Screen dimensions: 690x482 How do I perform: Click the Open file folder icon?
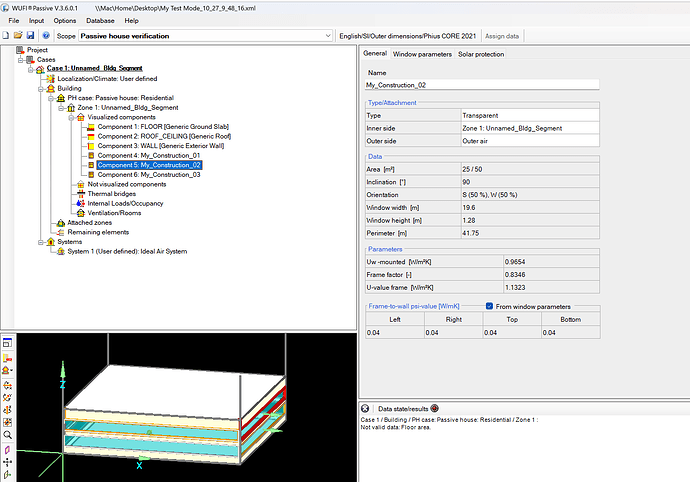click(x=18, y=36)
